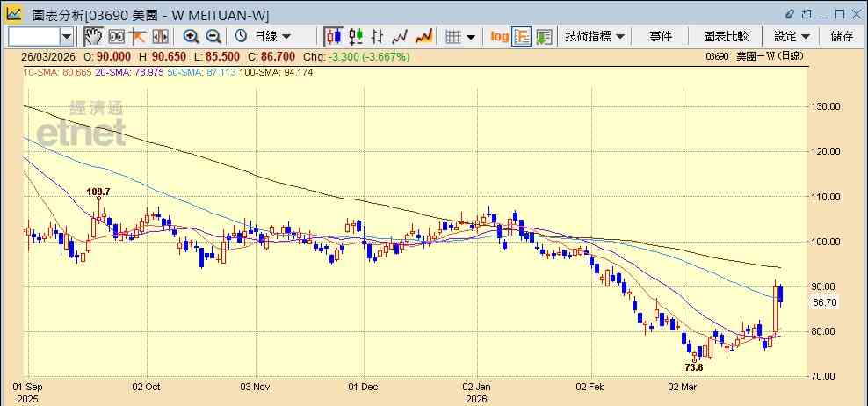Click the high price H: 90.650 value

point(163,56)
